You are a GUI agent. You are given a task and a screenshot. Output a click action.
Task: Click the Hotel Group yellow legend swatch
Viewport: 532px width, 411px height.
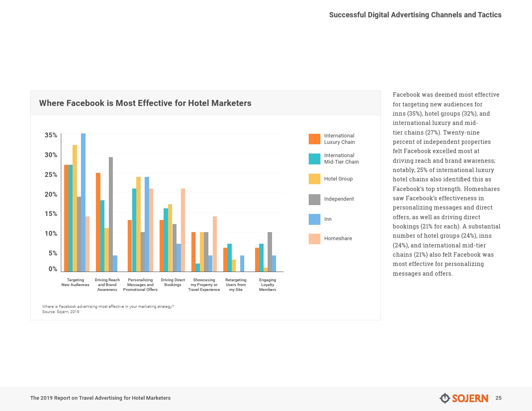314,179
